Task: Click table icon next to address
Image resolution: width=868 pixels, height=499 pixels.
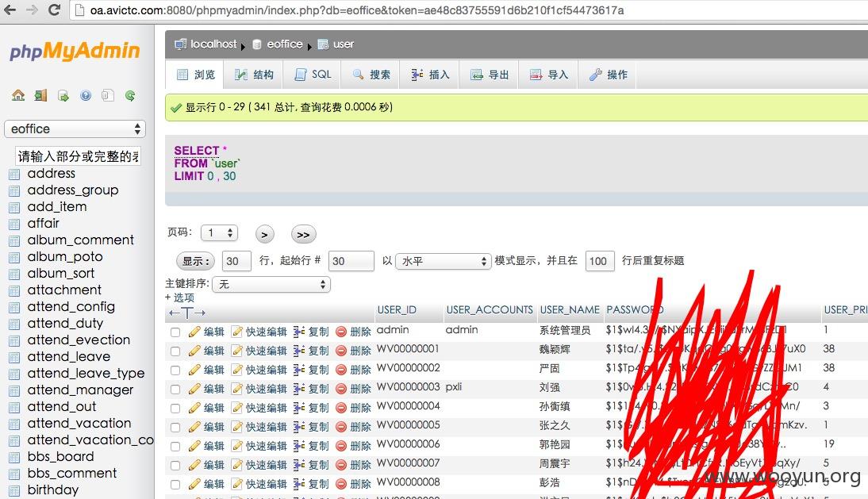Action: click(x=14, y=175)
